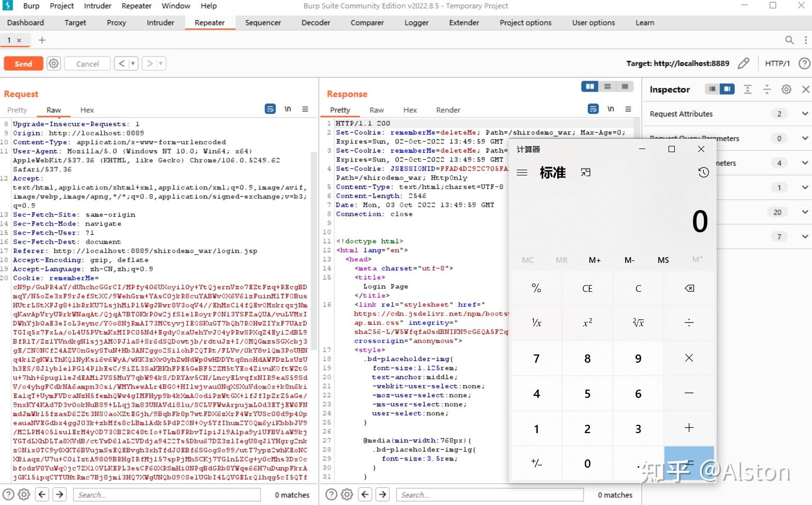Click the Calculator number 7 key
This screenshot has height=505, width=812.
536,358
